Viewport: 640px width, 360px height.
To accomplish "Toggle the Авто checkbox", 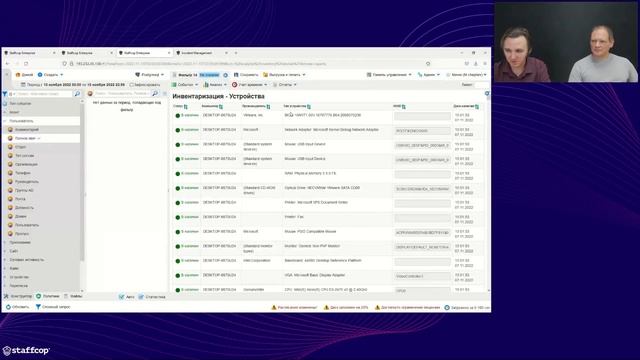I will pos(121,297).
